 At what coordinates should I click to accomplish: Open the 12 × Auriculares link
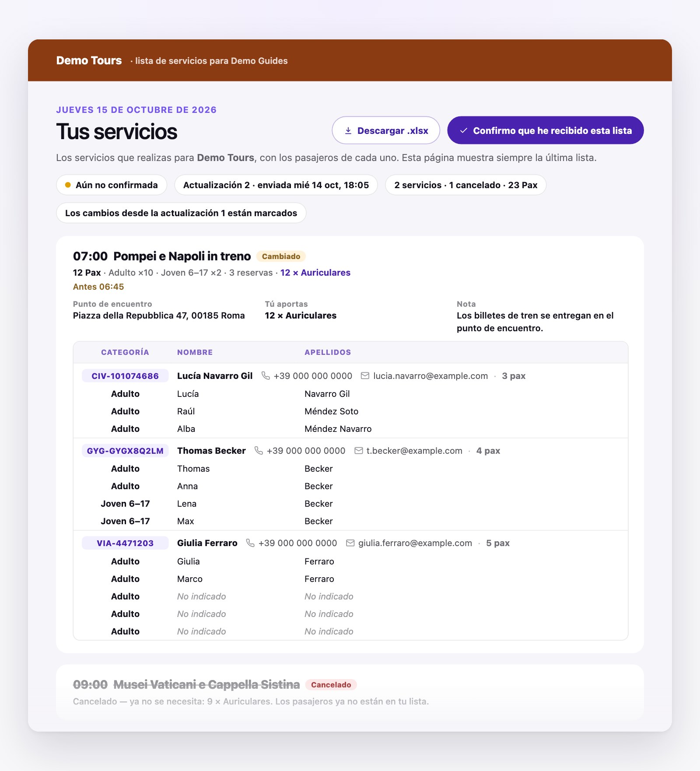coord(315,273)
